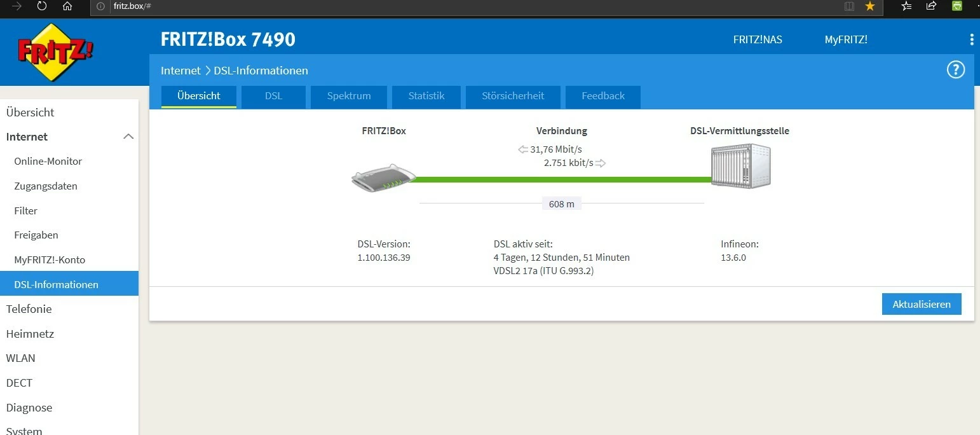Screen dimensions: 980x435
Task: Open MyFRITZ!-Konto menu entry
Action: click(x=50, y=260)
